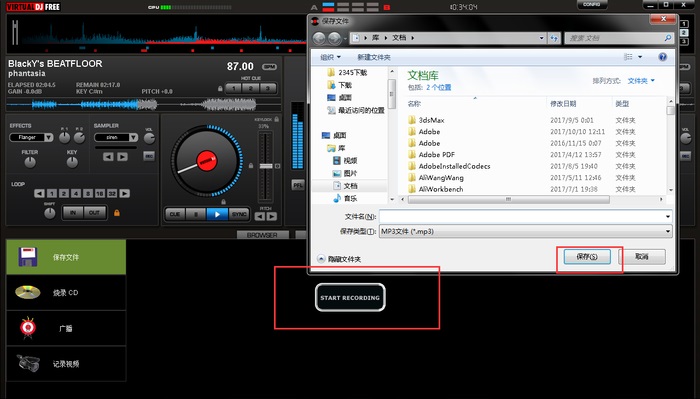Click the pitch bend left arrow
The image size is (700, 399).
tap(260, 216)
